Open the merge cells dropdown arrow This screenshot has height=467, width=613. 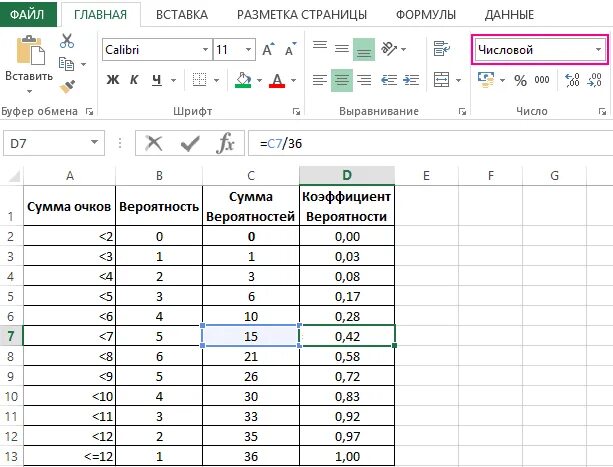pos(458,80)
